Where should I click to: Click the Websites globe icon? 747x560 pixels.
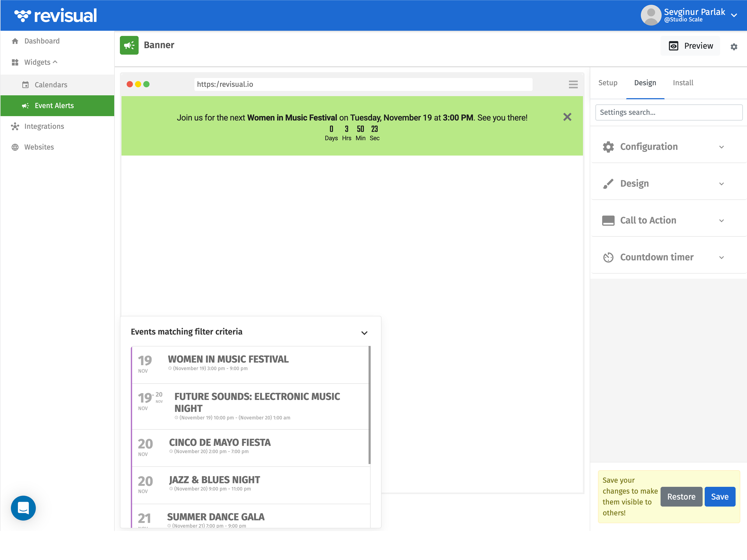[15, 147]
